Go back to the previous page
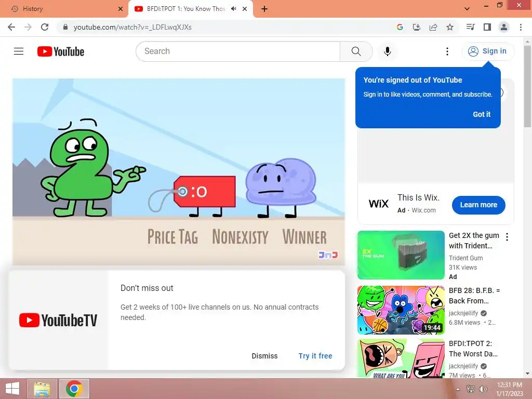The height and width of the screenshot is (399, 532). 11,27
